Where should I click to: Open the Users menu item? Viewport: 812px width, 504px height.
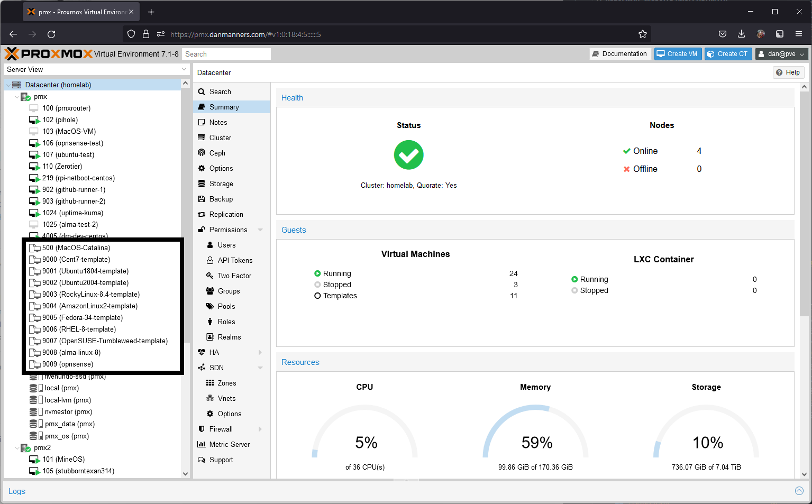(232, 245)
